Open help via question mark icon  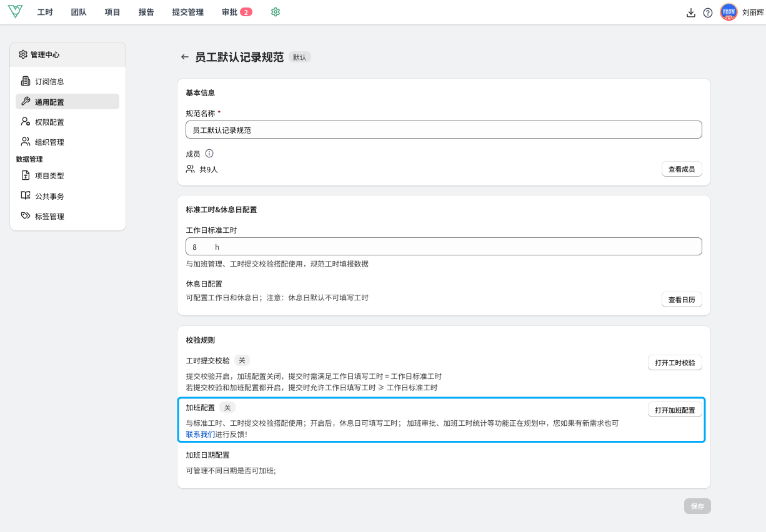click(x=708, y=12)
